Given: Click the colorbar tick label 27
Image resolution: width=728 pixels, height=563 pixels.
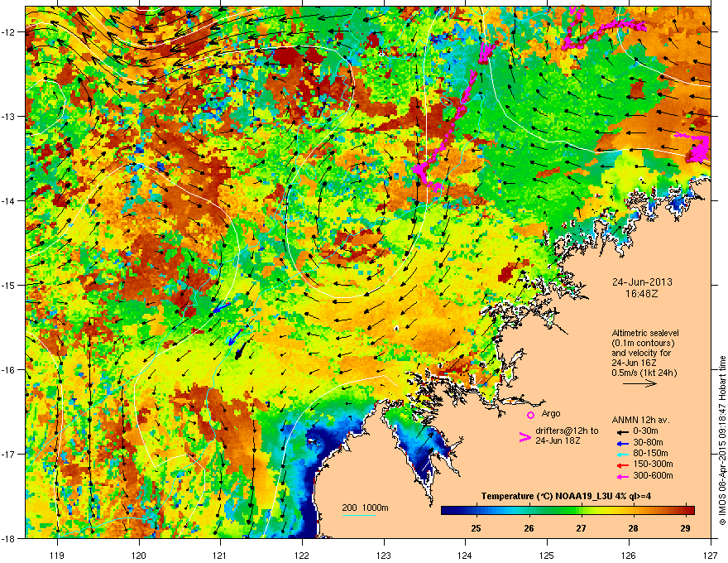Looking at the screenshot, I should coord(581,528).
